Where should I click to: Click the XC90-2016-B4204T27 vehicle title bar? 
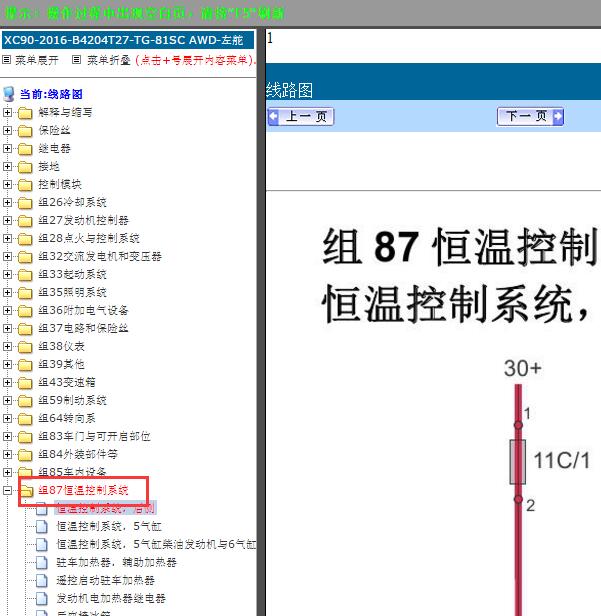coord(128,40)
